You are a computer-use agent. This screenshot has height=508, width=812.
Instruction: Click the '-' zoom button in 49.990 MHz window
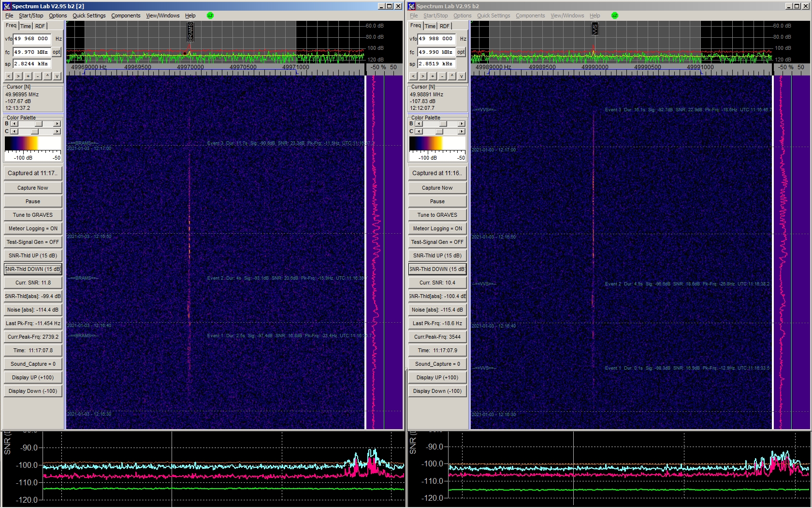pyautogui.click(x=442, y=76)
